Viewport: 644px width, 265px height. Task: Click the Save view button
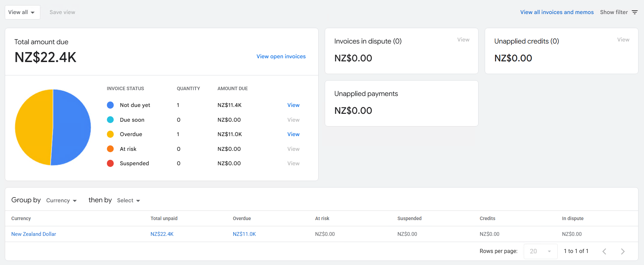[x=62, y=12]
